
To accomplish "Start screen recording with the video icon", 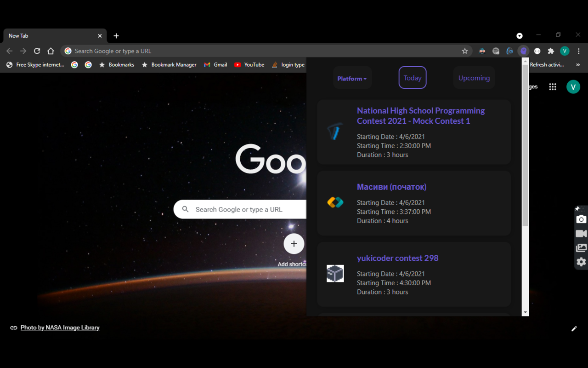I will pyautogui.click(x=581, y=234).
